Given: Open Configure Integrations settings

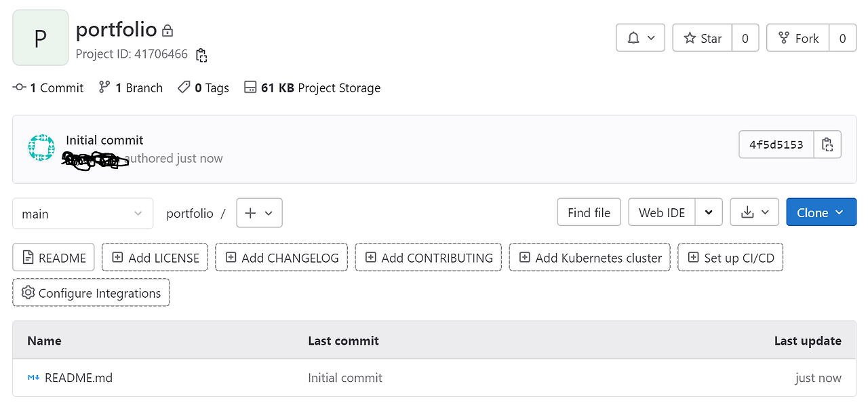Looking at the screenshot, I should [x=90, y=292].
